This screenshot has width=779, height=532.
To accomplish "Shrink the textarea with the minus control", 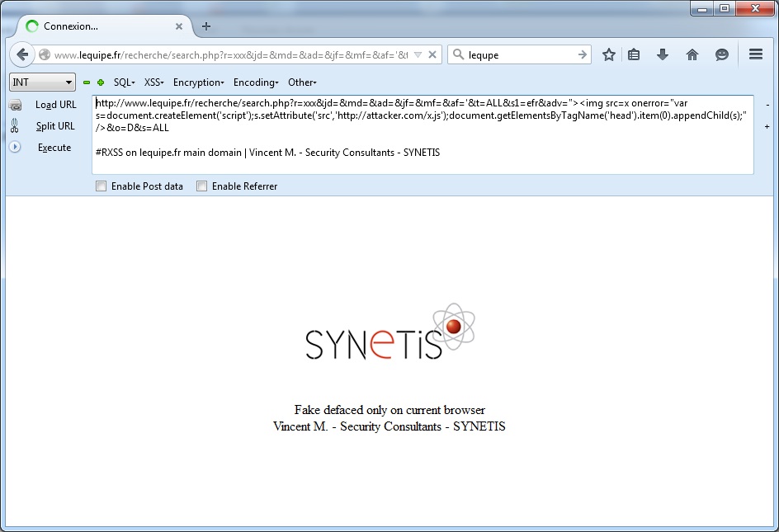I will click(x=767, y=105).
